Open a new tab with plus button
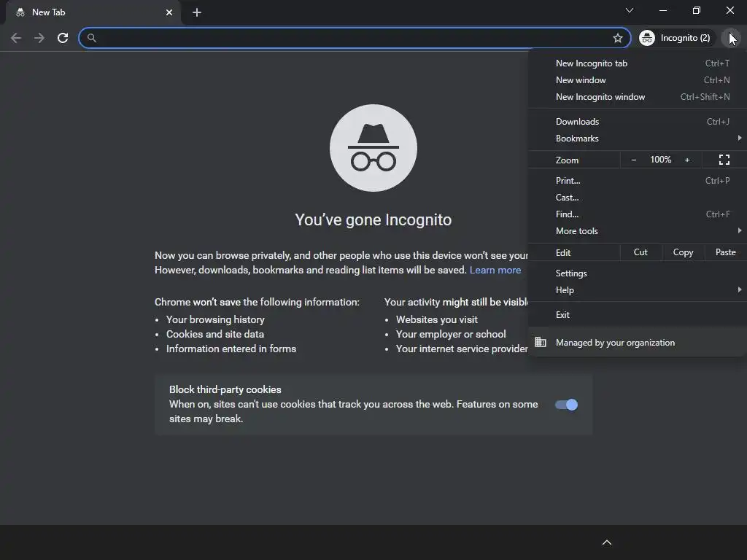 (x=197, y=12)
